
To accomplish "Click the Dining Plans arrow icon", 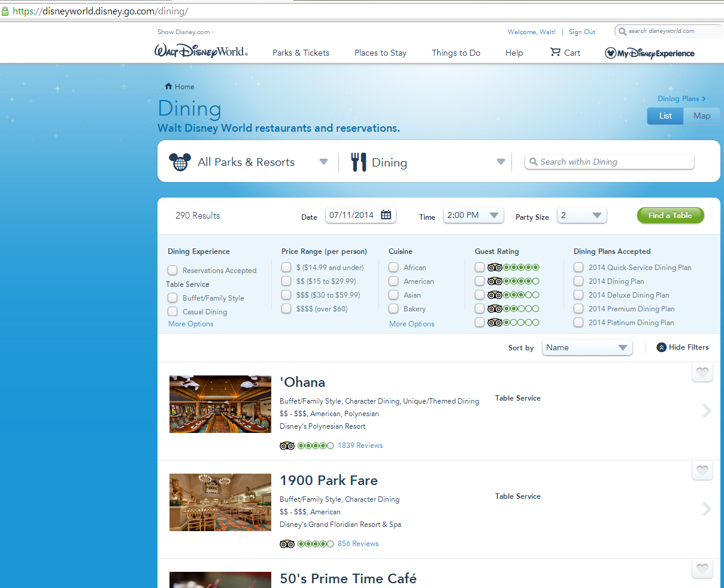I will (704, 99).
